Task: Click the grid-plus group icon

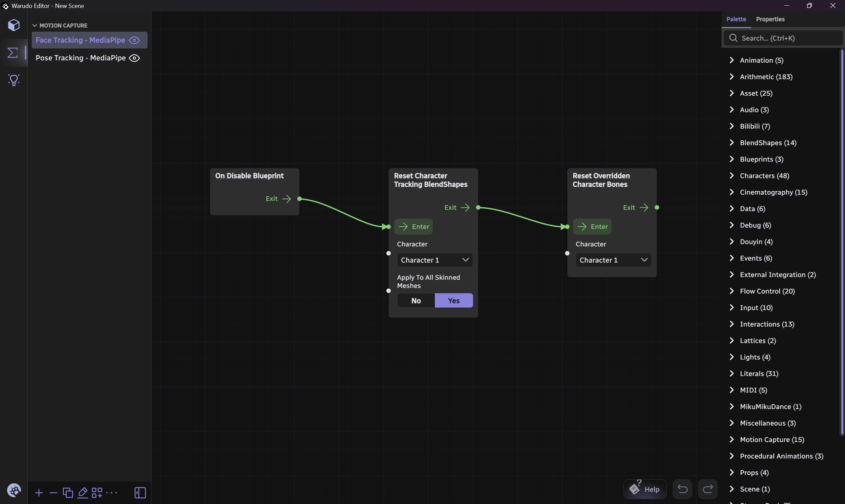Action: click(97, 492)
